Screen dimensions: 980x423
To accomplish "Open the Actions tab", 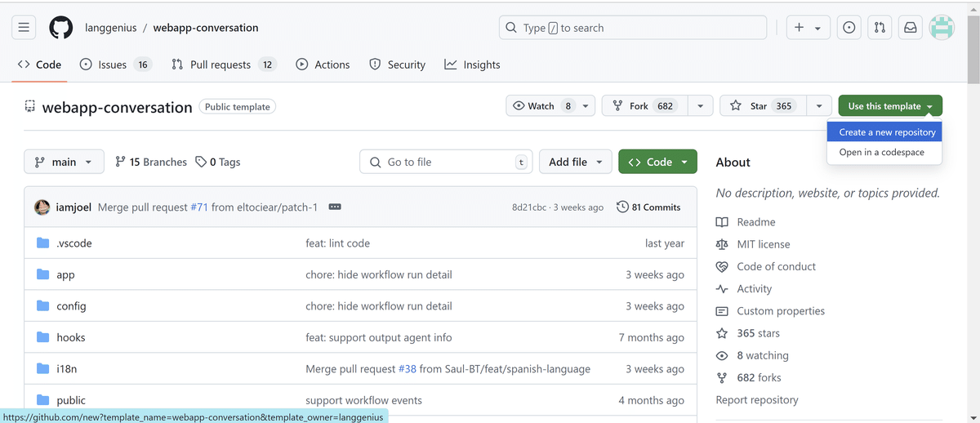I will (x=323, y=65).
